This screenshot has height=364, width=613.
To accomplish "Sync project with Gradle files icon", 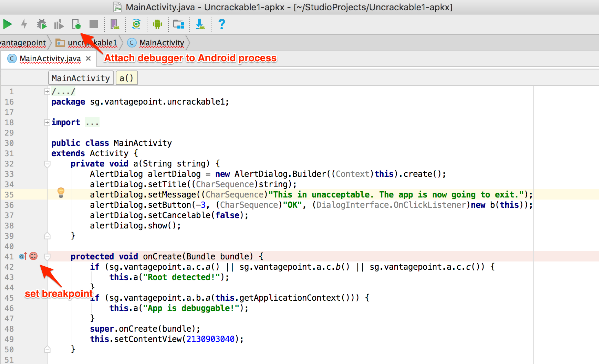I will [x=136, y=24].
